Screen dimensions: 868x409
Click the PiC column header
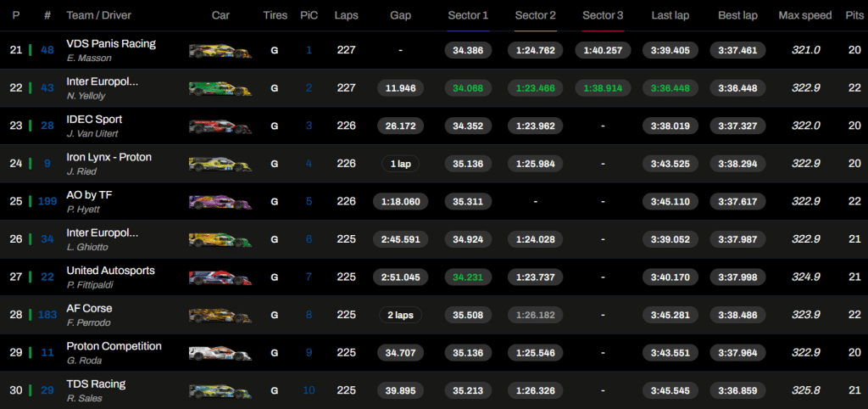[x=309, y=15]
